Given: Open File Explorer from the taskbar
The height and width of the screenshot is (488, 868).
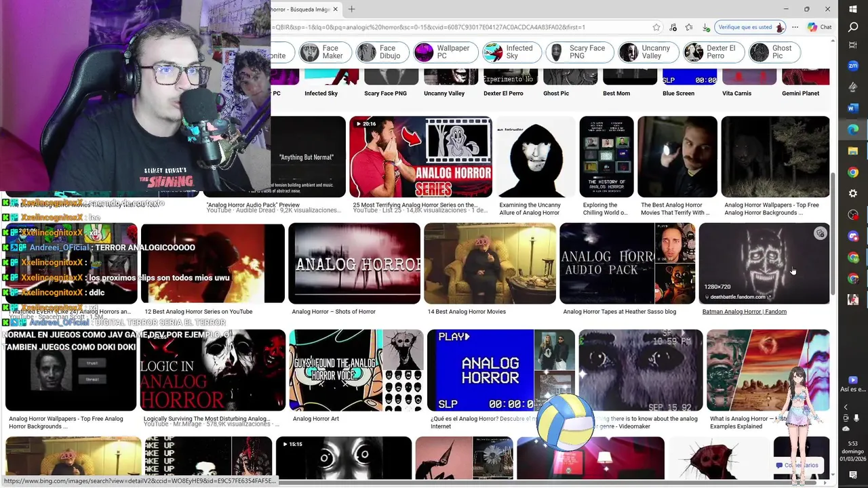Looking at the screenshot, I should tap(853, 150).
